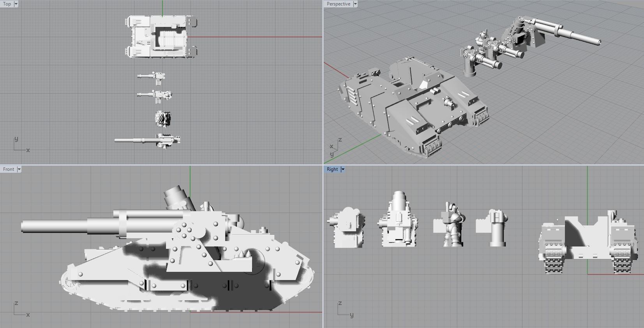Open the Top viewport dropdown arrow
This screenshot has width=644, height=328.
[16, 4]
